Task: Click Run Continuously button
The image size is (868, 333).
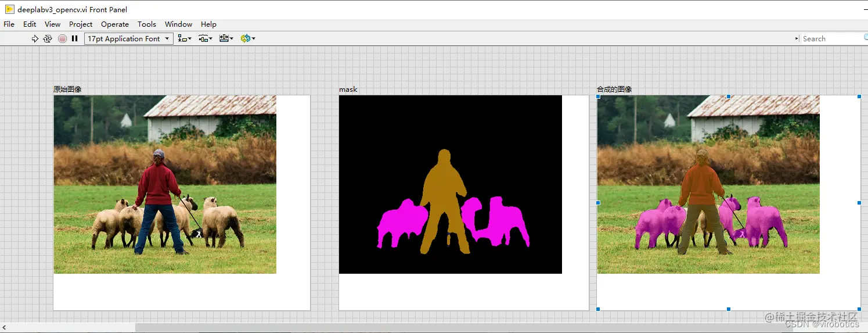Action: [48, 38]
